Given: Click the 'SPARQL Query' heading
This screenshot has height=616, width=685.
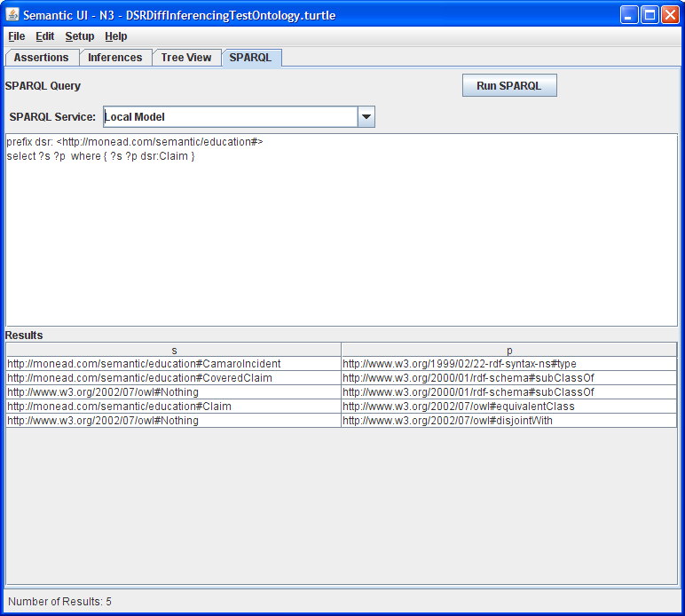Looking at the screenshot, I should coord(43,85).
